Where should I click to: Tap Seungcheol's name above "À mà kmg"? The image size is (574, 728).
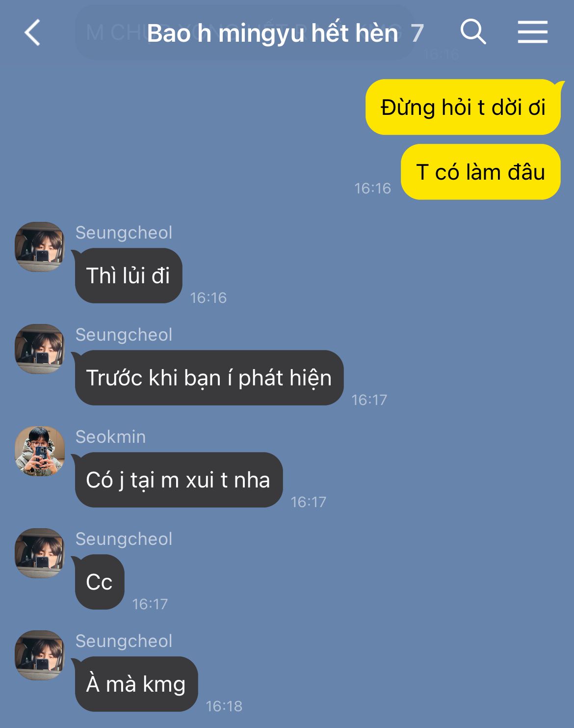(124, 641)
